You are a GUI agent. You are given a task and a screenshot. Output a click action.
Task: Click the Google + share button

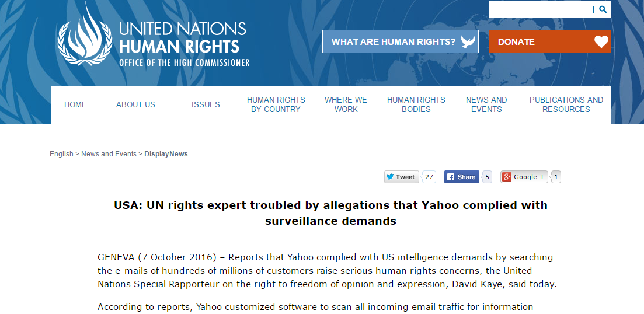point(524,177)
